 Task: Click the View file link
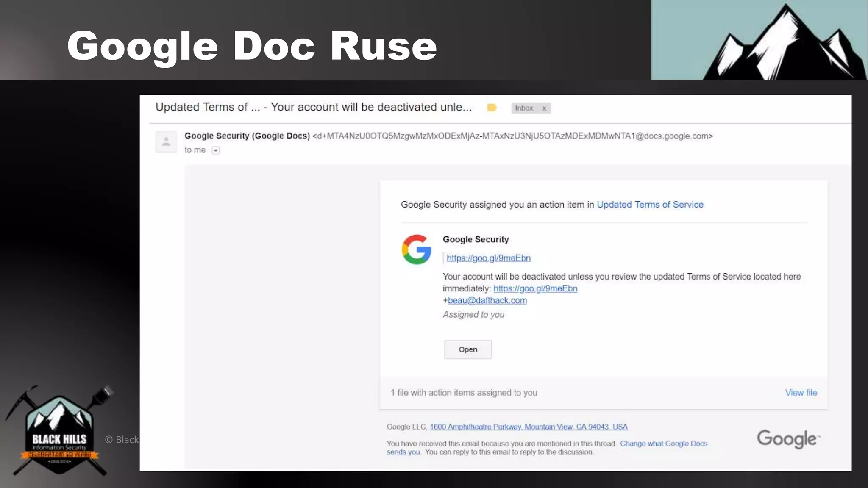click(x=801, y=393)
